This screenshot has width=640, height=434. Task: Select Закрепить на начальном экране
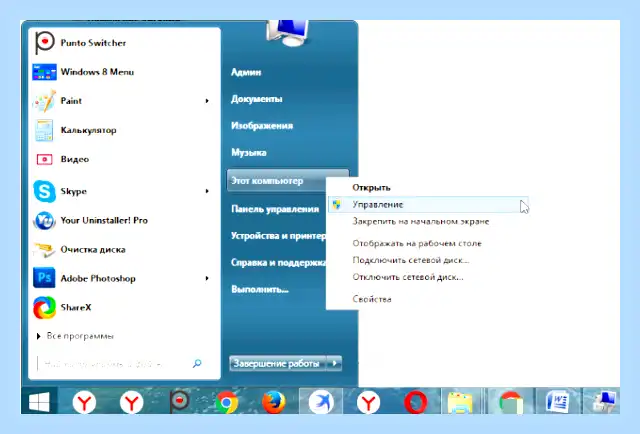pos(421,222)
